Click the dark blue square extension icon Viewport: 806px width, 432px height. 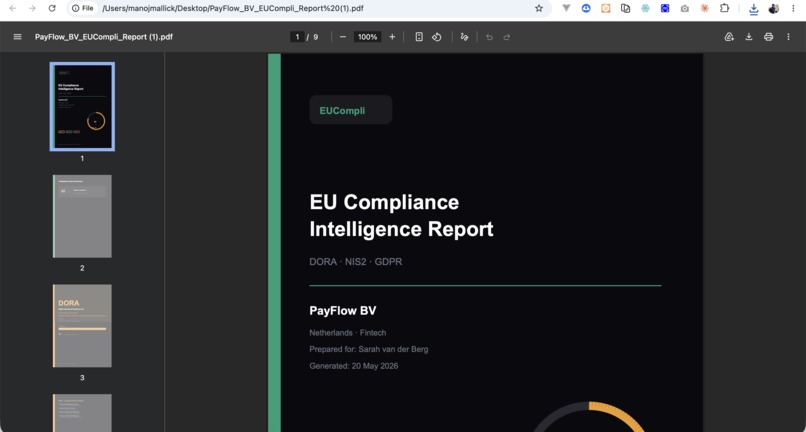665,8
